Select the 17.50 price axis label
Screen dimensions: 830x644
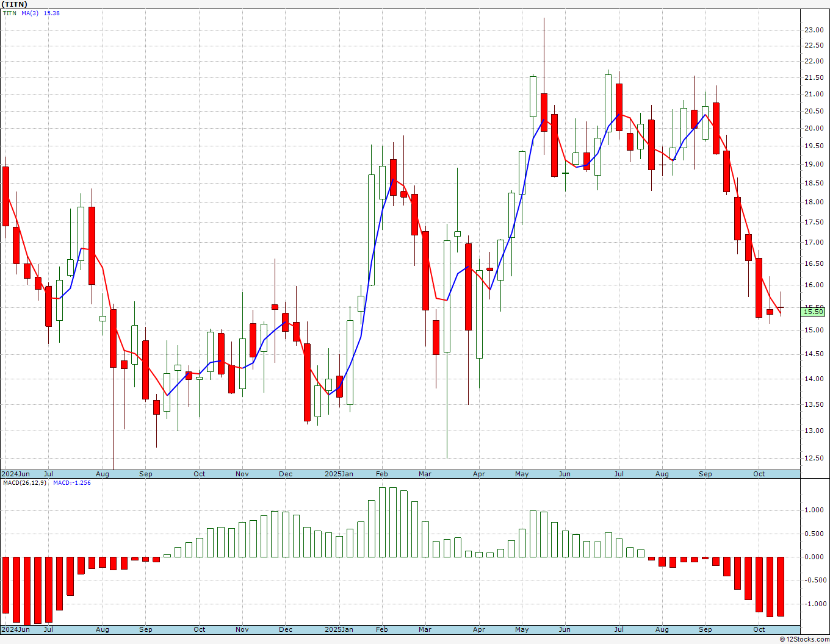click(813, 223)
